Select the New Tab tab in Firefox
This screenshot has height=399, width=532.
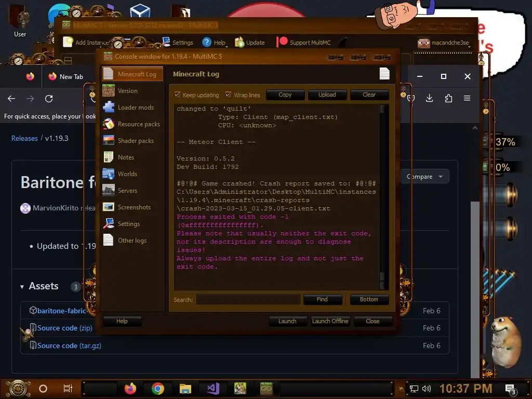[x=66, y=77]
